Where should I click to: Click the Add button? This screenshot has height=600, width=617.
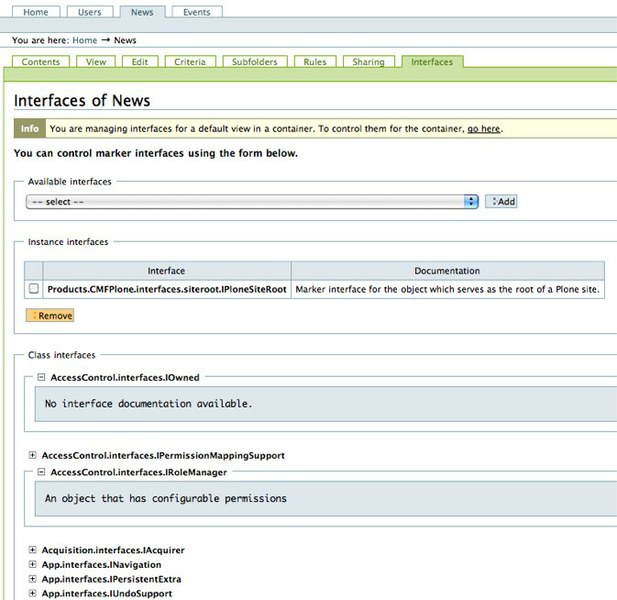[x=501, y=201]
